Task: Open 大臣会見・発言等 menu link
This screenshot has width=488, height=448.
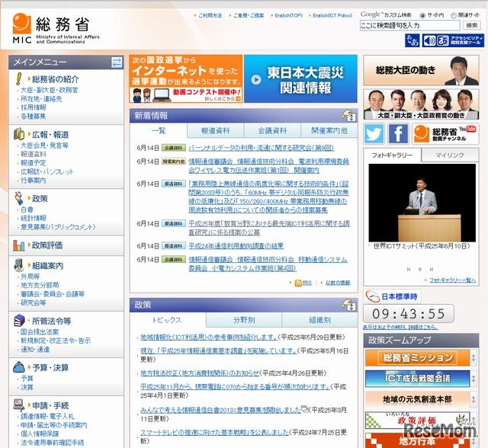Action: (44, 146)
